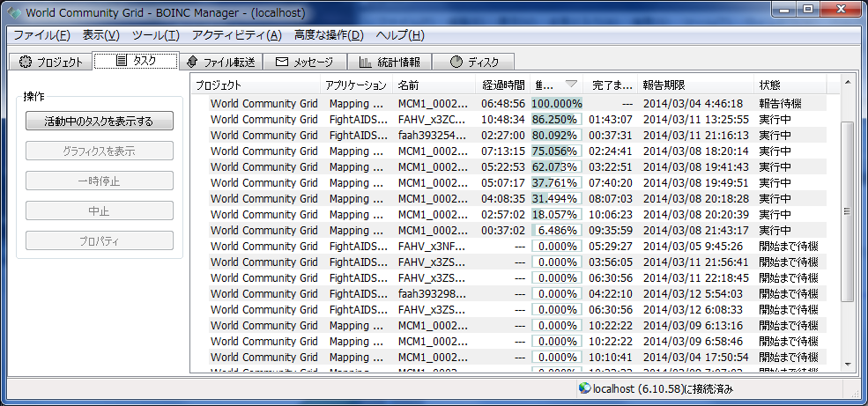Click the scroll down arrow of task list

click(x=847, y=365)
